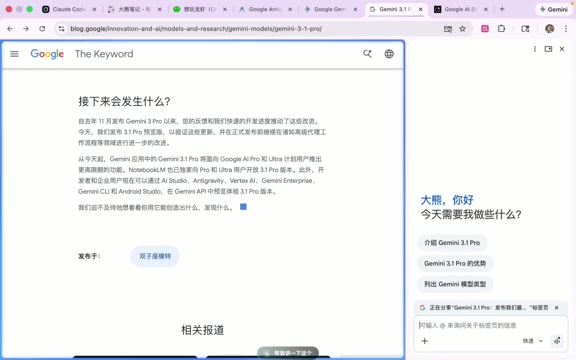The height and width of the screenshot is (360, 576).
Task: Open the pink extension icon in toolbar
Action: coord(485,29)
